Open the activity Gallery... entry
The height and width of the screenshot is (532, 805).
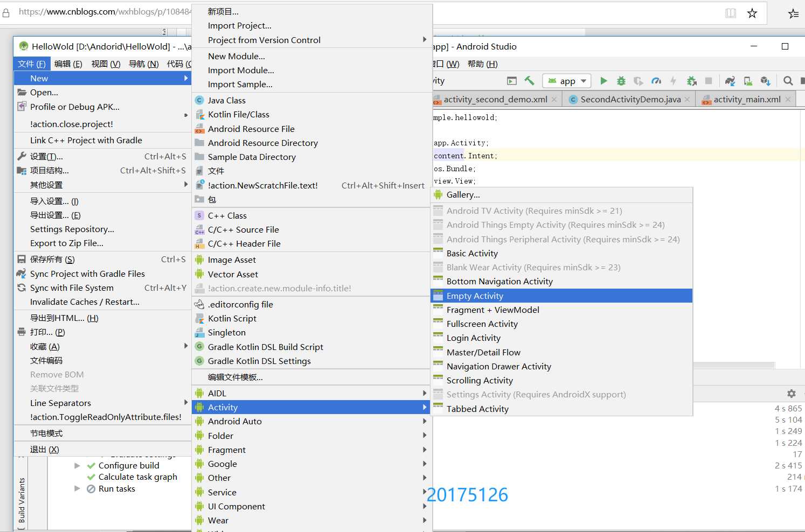point(561,194)
